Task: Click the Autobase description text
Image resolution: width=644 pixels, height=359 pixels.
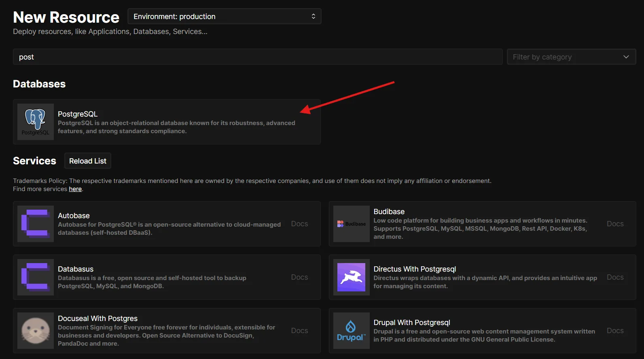Action: coord(169,229)
